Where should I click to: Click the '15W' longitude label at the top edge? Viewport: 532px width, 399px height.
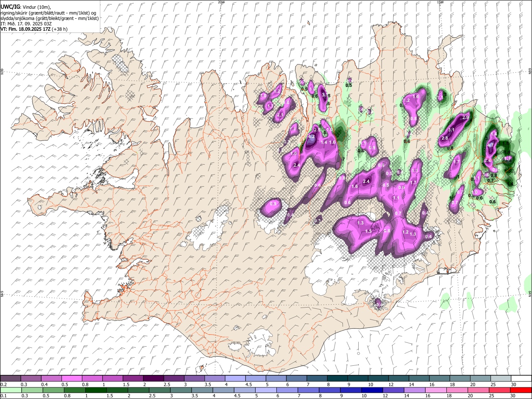tap(440, 2)
